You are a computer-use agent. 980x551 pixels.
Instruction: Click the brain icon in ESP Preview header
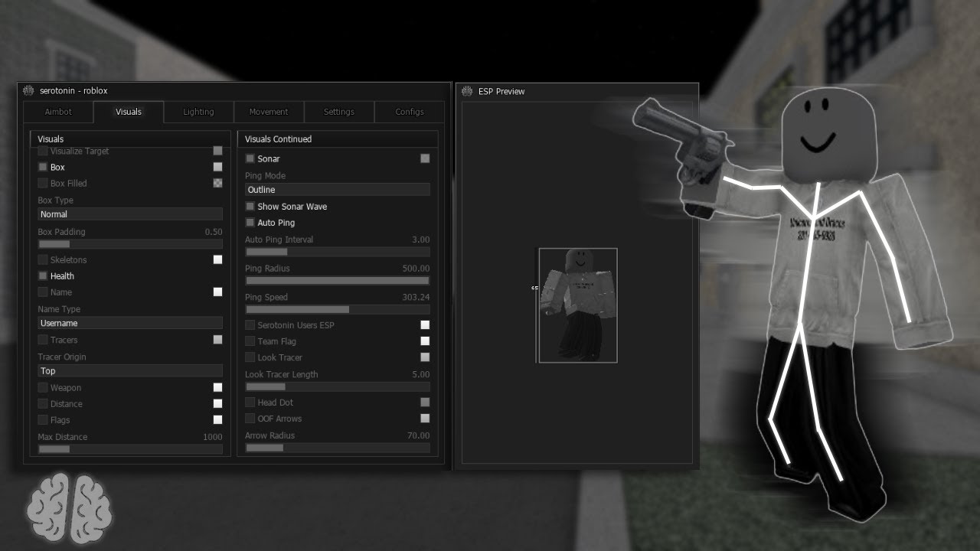(467, 91)
